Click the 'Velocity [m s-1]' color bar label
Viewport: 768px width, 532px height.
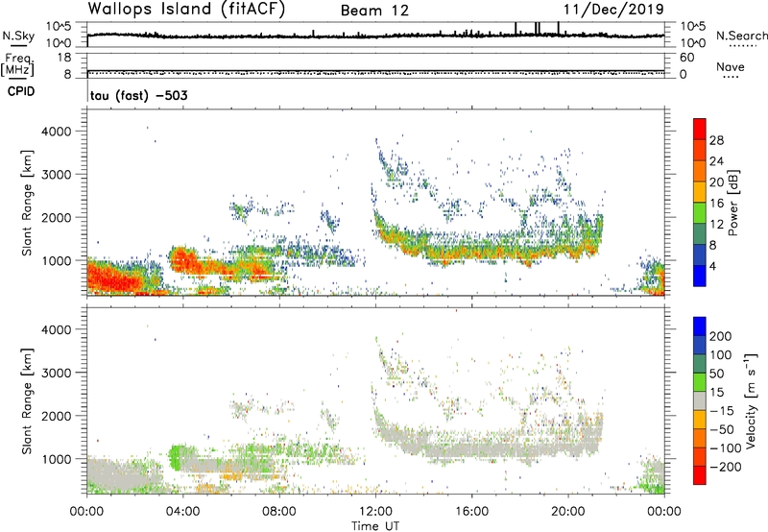752,400
